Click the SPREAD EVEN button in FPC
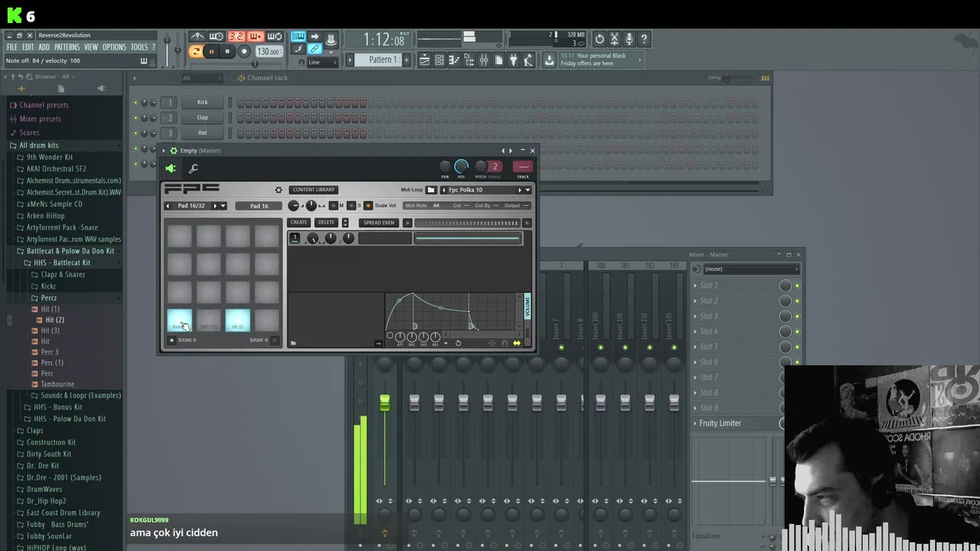Image resolution: width=980 pixels, height=551 pixels. click(x=379, y=223)
